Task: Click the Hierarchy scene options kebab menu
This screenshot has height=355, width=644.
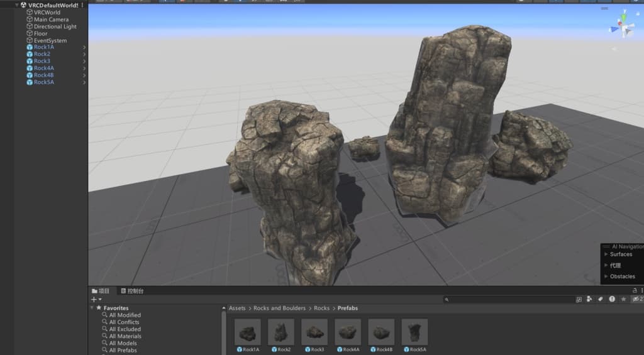Action: (82, 5)
